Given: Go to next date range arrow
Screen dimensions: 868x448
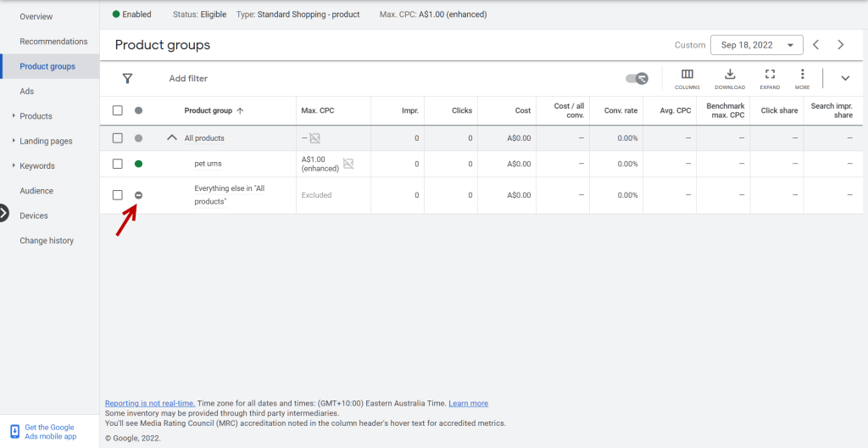Looking at the screenshot, I should [x=841, y=45].
